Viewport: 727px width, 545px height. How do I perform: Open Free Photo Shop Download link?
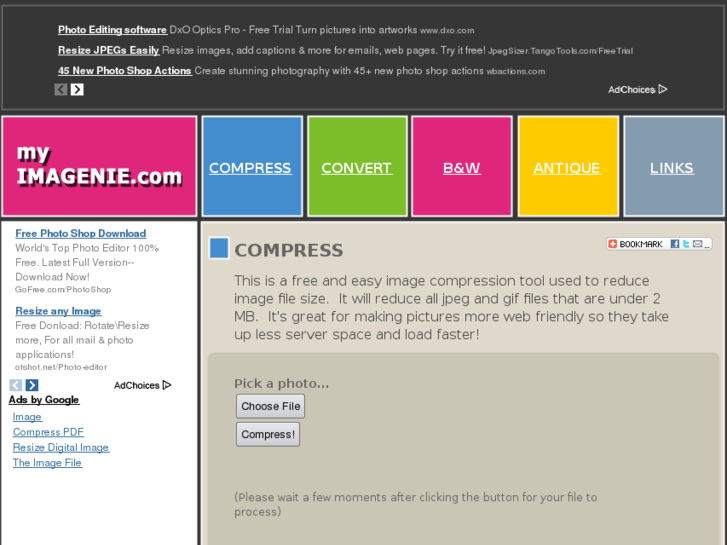[81, 234]
